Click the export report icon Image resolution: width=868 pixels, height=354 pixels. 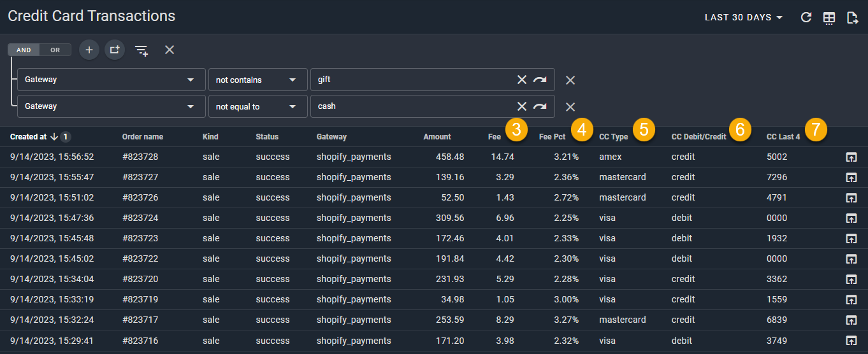[x=852, y=18]
